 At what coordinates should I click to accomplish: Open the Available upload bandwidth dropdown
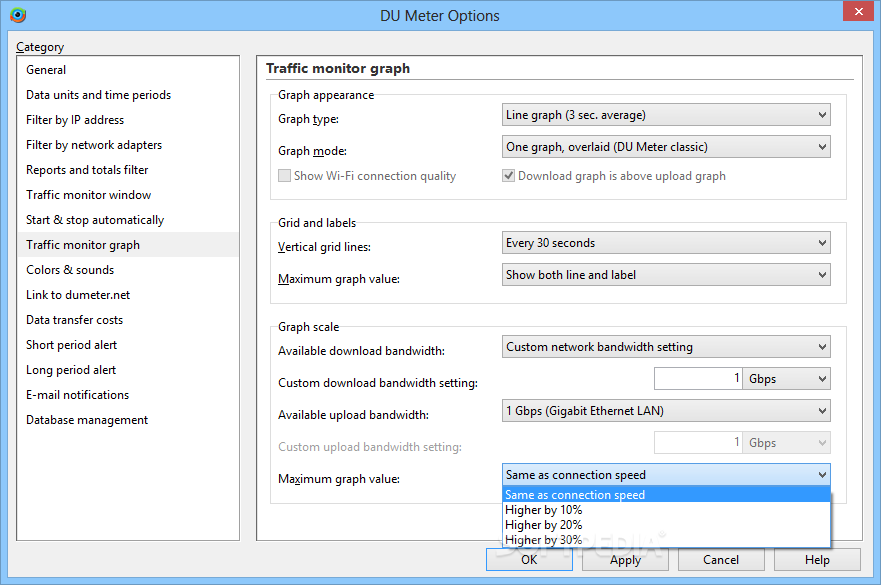pos(666,411)
